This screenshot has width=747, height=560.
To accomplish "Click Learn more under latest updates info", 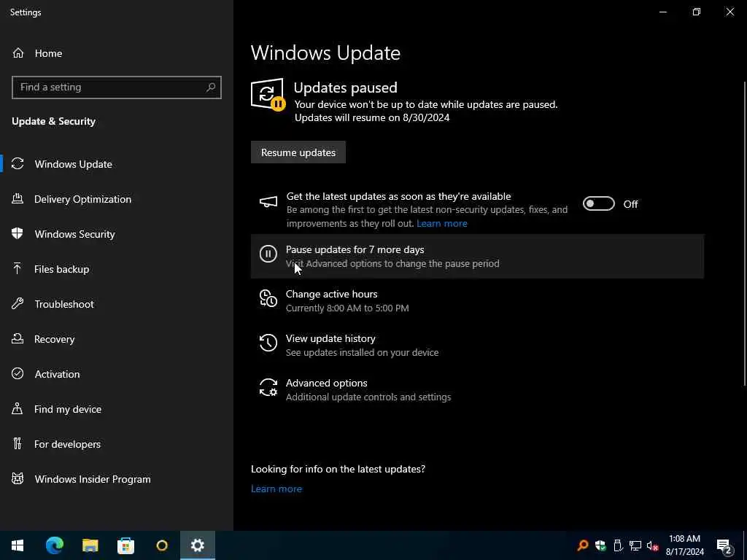I will (x=276, y=489).
